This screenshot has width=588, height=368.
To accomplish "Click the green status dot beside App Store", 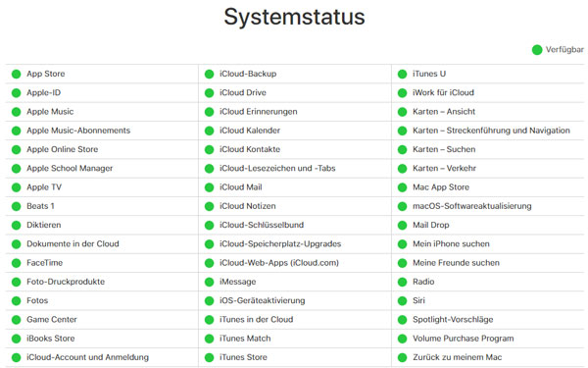I will [16, 74].
